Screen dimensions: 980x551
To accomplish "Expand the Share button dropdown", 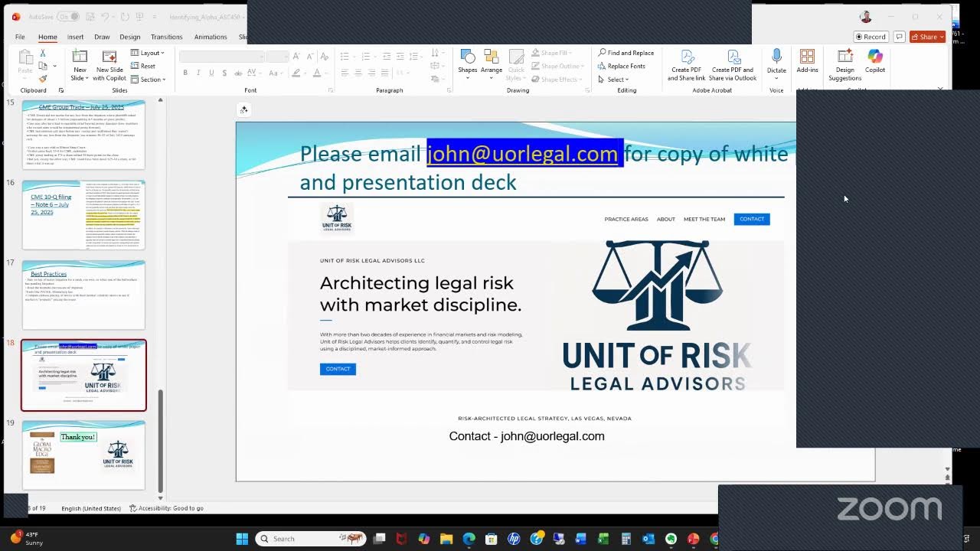I will (x=942, y=37).
